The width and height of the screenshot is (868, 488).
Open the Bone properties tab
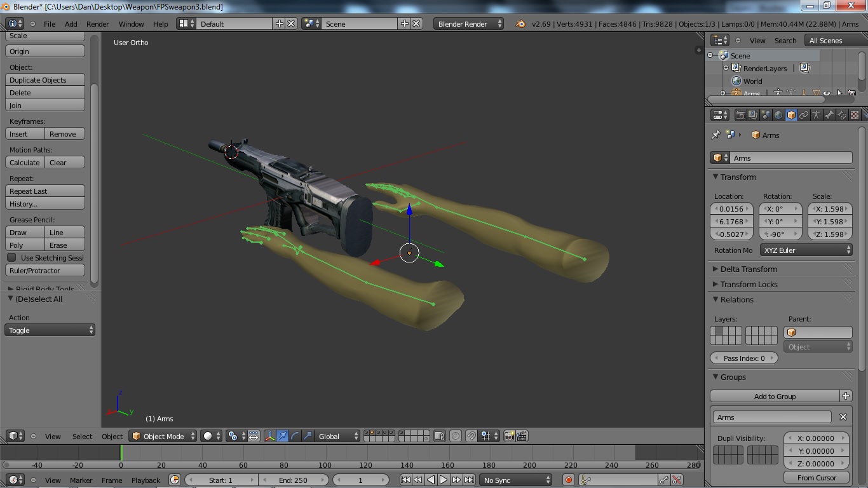[829, 115]
